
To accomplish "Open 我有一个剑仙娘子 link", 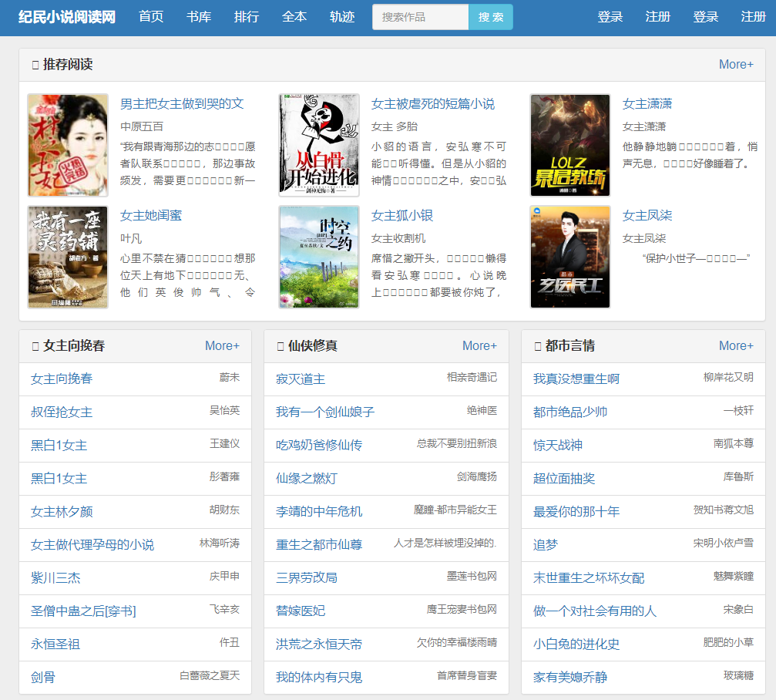I will tap(325, 412).
